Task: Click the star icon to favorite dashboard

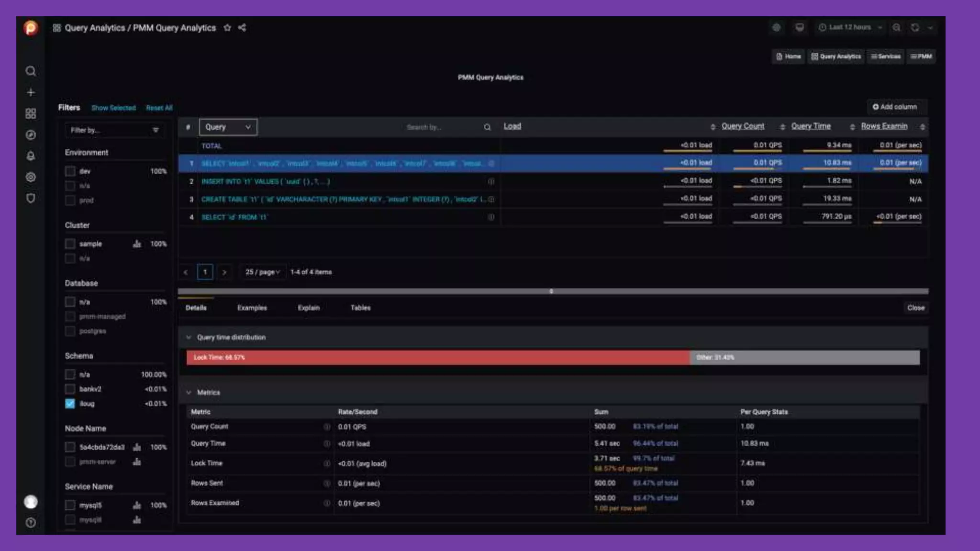Action: point(227,28)
